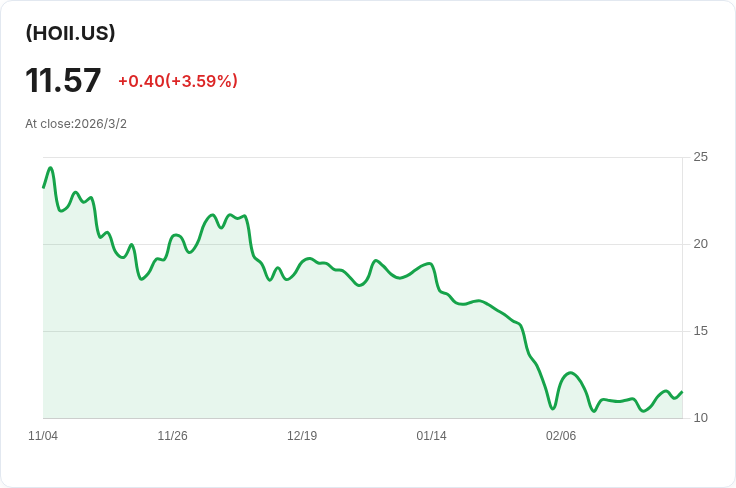Click the current price 11.57

click(x=63, y=81)
